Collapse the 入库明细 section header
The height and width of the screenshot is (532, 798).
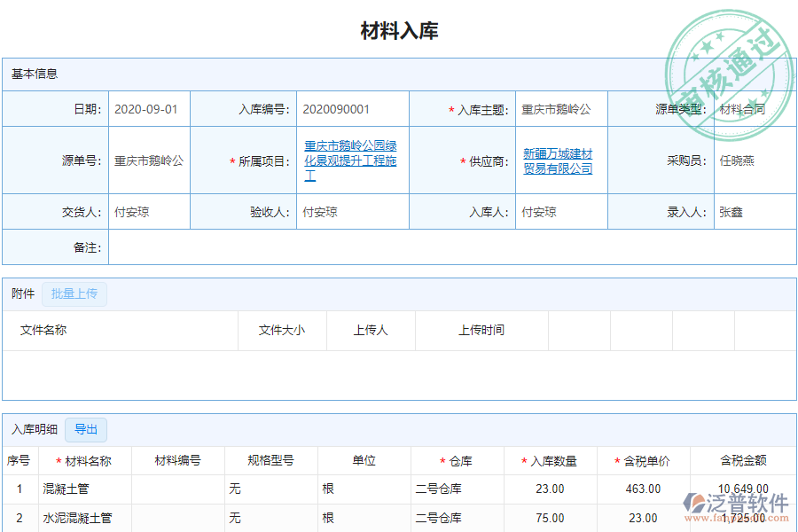click(33, 430)
